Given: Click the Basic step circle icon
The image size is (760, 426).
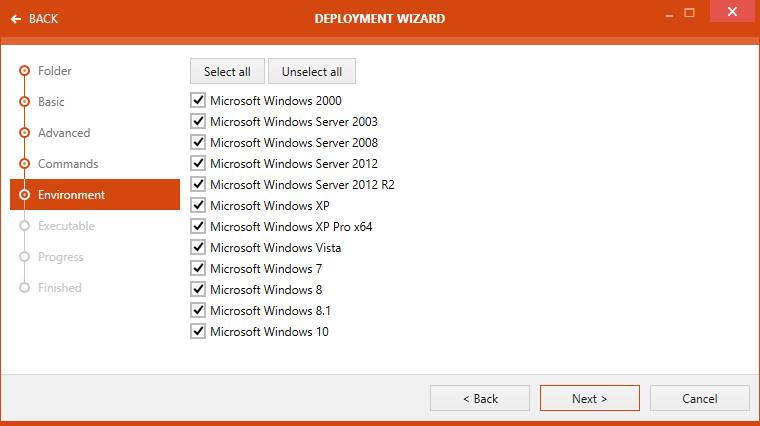Looking at the screenshot, I should click(x=24, y=102).
